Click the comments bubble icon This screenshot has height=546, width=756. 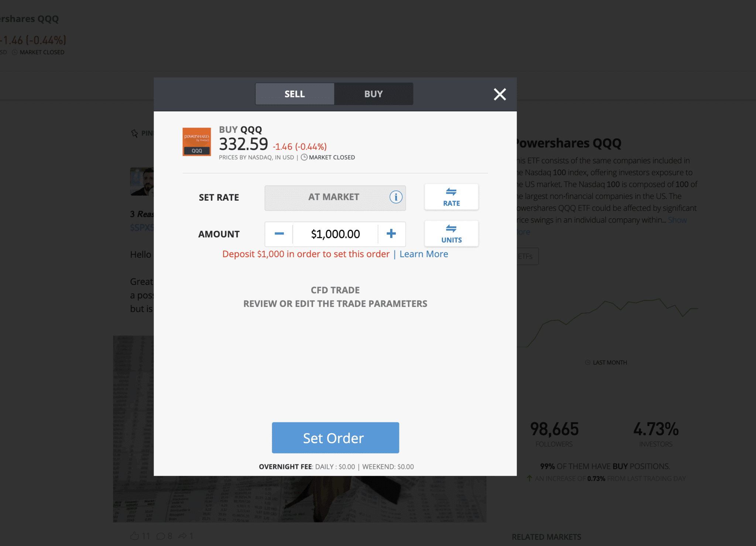(x=161, y=536)
